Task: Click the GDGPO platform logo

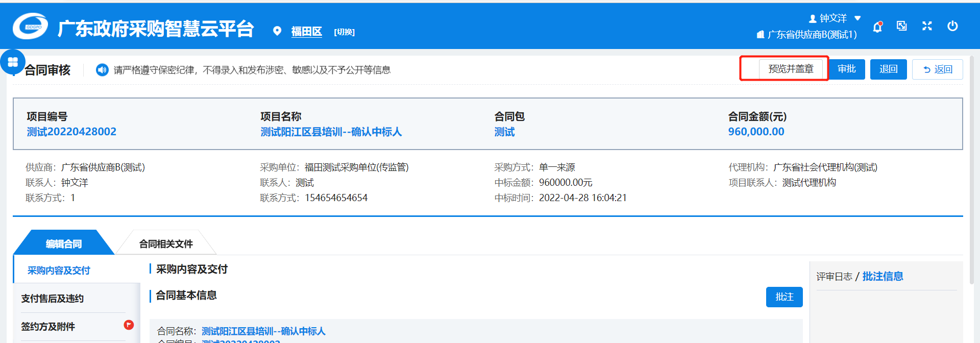Action: (31, 27)
